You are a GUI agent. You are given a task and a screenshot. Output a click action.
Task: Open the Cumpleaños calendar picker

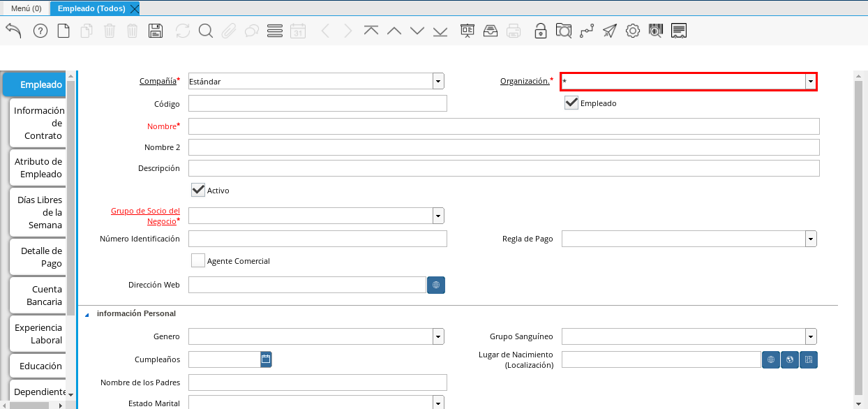point(266,359)
